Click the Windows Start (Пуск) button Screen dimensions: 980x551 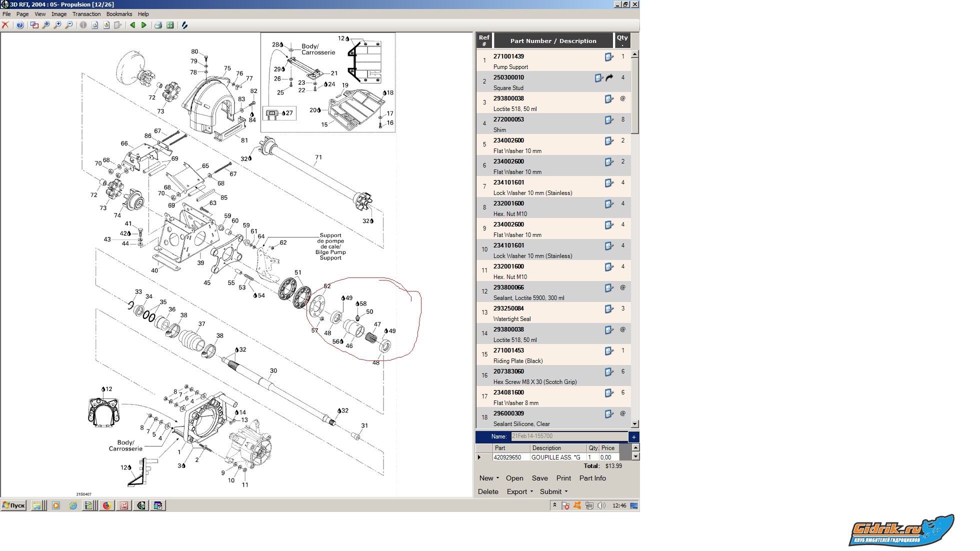tap(13, 505)
